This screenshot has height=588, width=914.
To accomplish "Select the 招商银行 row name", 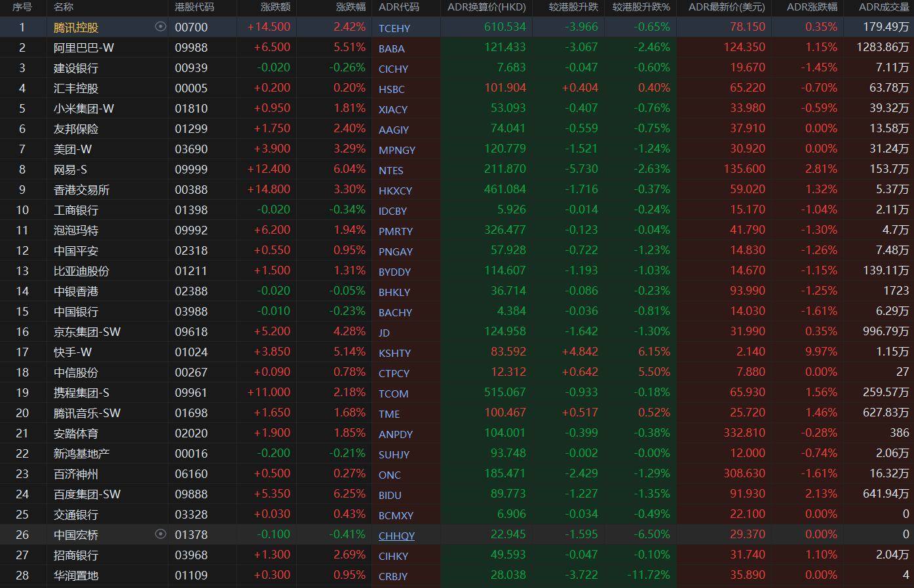I will click(76, 555).
